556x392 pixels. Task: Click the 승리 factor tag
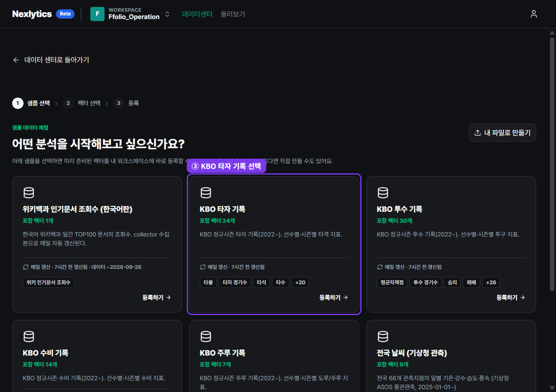coord(452,282)
